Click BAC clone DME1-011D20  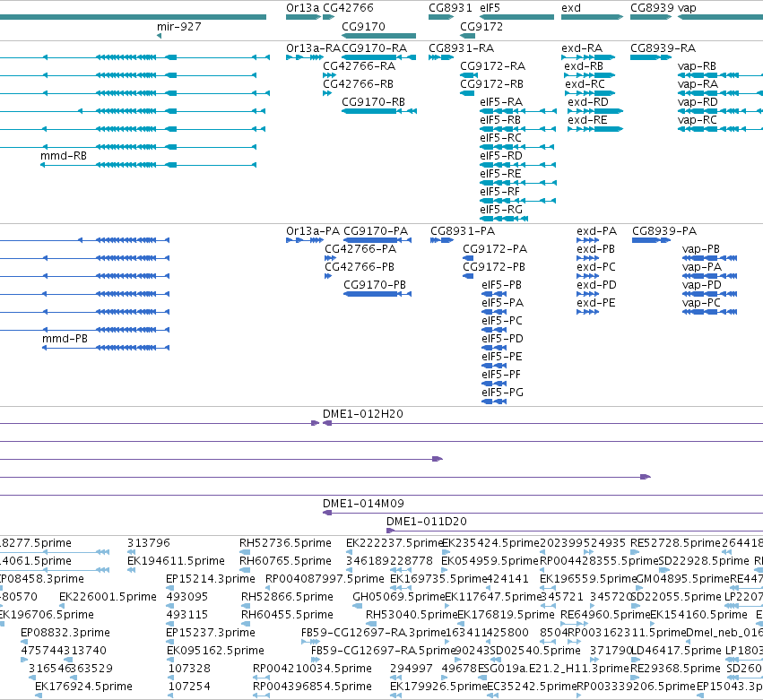click(x=427, y=522)
